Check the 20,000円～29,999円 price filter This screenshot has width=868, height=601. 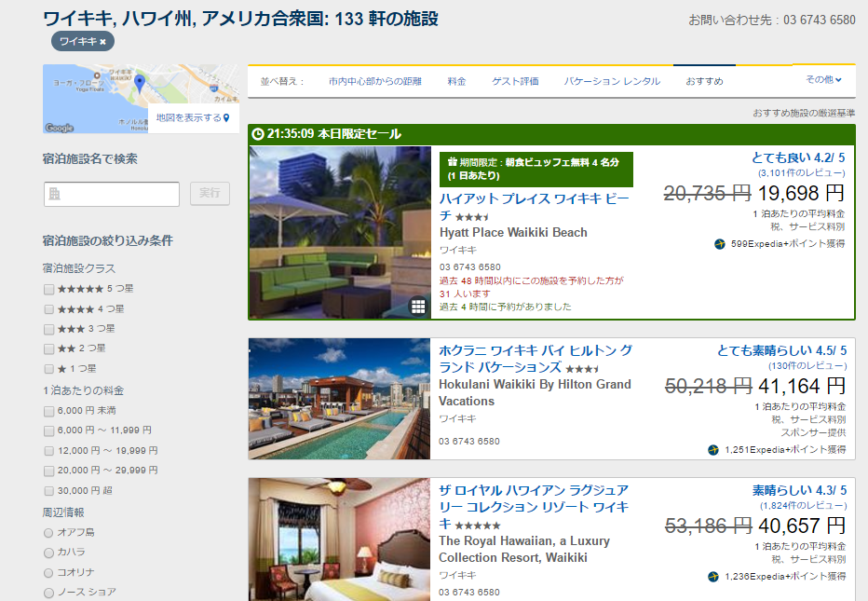48,471
